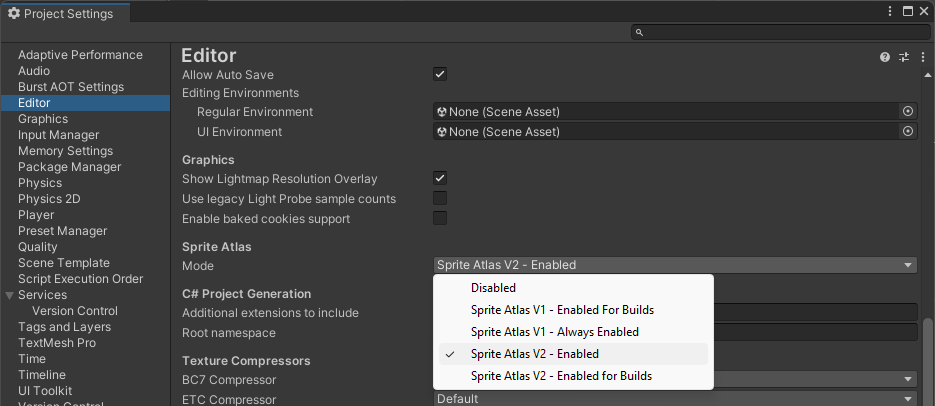Screen dimensions: 935x406
Task: Open the preset sliders icon in Editor header
Action: click(904, 58)
